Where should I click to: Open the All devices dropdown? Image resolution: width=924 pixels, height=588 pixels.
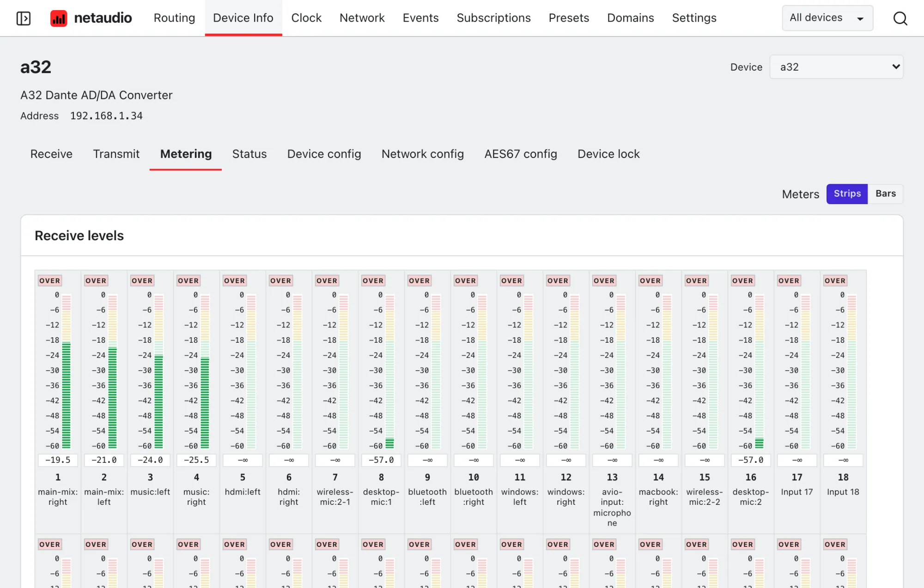coord(827,18)
